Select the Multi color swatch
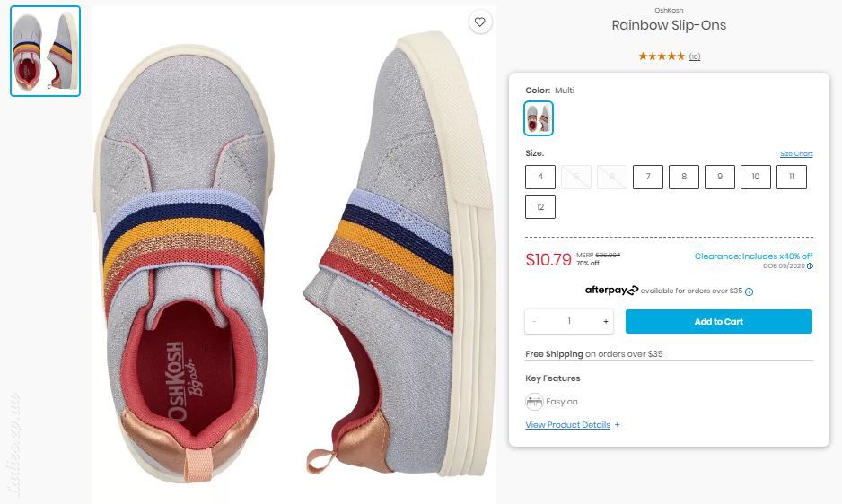The width and height of the screenshot is (842, 504). pos(539,118)
